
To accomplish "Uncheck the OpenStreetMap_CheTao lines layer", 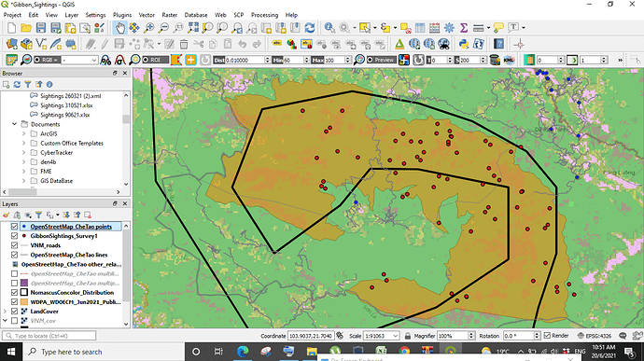I will pos(14,255).
